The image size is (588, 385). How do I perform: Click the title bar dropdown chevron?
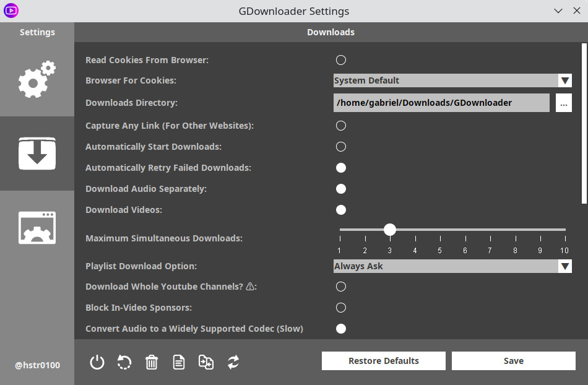pos(558,11)
